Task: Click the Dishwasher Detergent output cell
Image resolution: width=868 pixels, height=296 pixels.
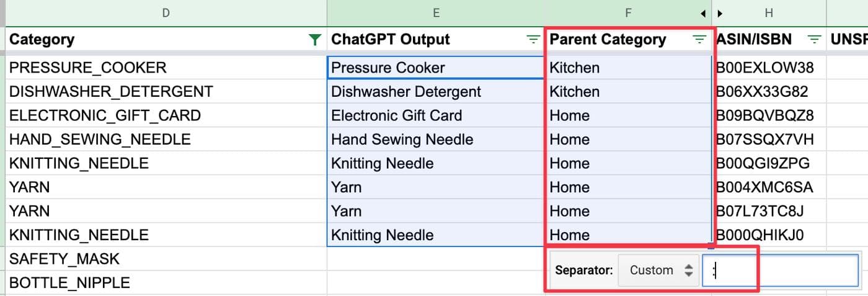Action: [436, 92]
